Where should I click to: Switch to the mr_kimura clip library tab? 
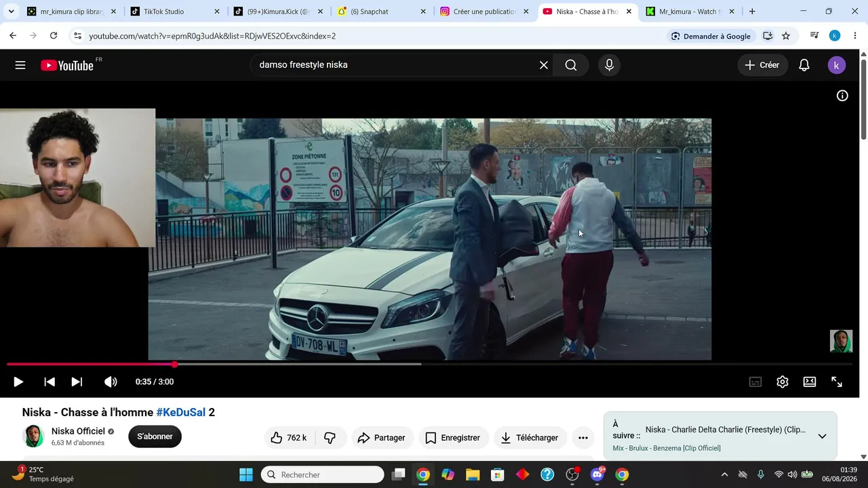pos(71,12)
